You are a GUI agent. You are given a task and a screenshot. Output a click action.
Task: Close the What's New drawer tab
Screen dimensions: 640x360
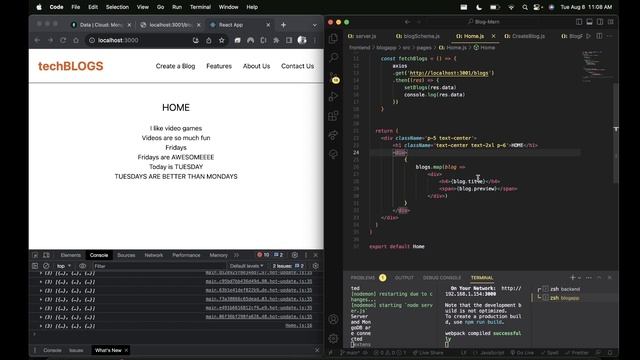127,350
